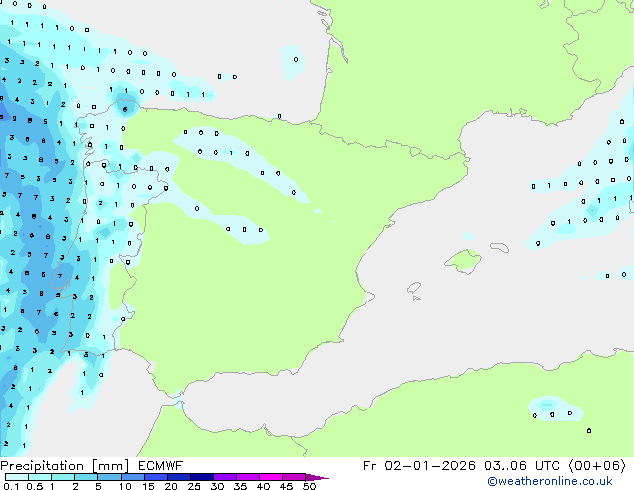Click the purple above-50 legend arrow tip

(x=317, y=477)
